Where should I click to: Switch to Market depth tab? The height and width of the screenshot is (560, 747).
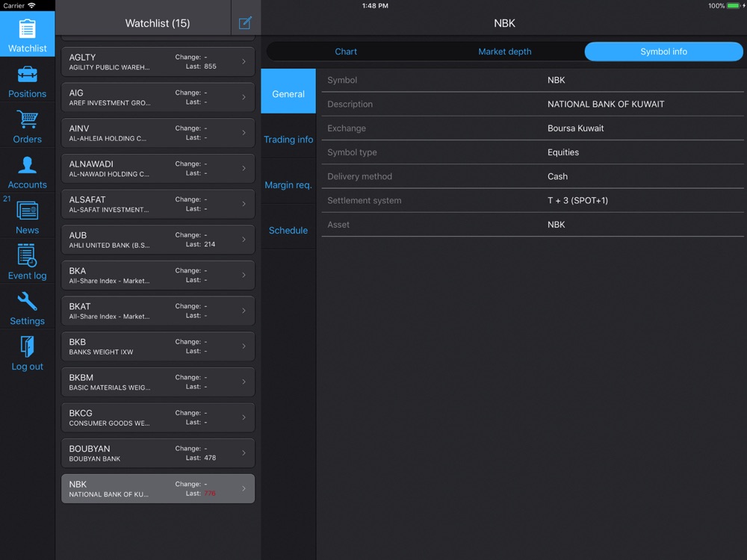pos(504,52)
